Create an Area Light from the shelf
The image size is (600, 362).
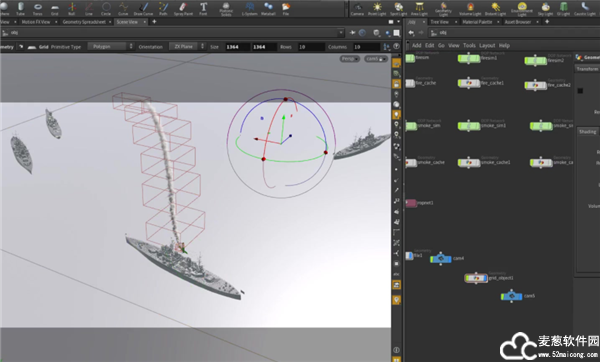pyautogui.click(x=419, y=8)
